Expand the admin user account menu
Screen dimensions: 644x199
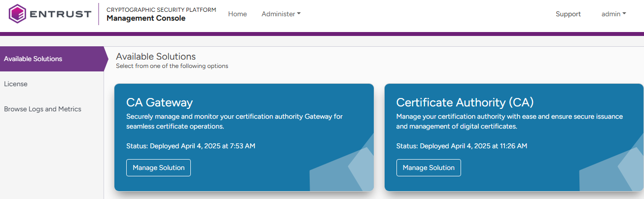(x=613, y=14)
